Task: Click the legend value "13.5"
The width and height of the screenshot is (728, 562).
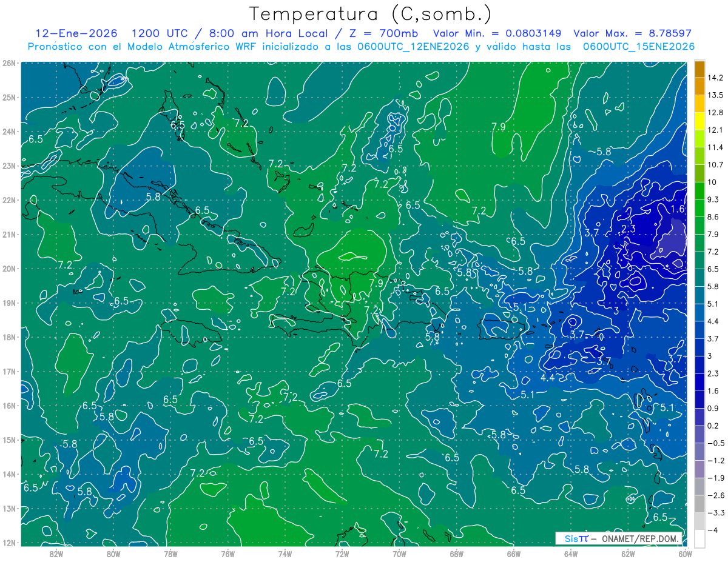Action: [x=716, y=95]
